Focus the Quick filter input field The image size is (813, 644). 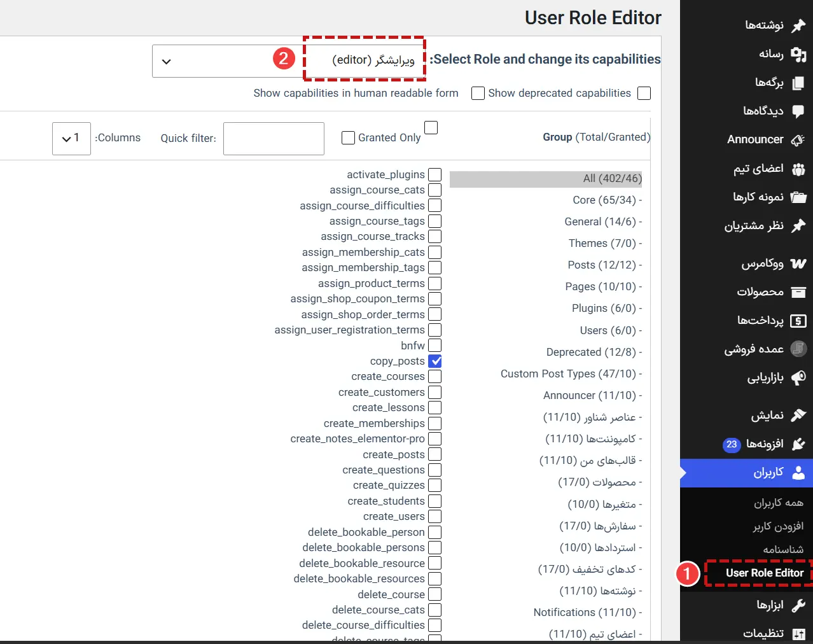coord(274,139)
